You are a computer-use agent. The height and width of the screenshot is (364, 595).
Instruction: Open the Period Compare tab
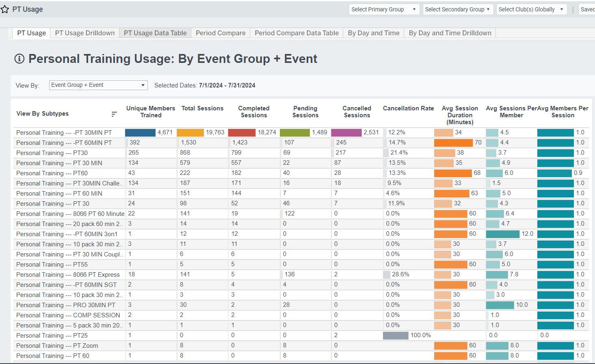(220, 32)
